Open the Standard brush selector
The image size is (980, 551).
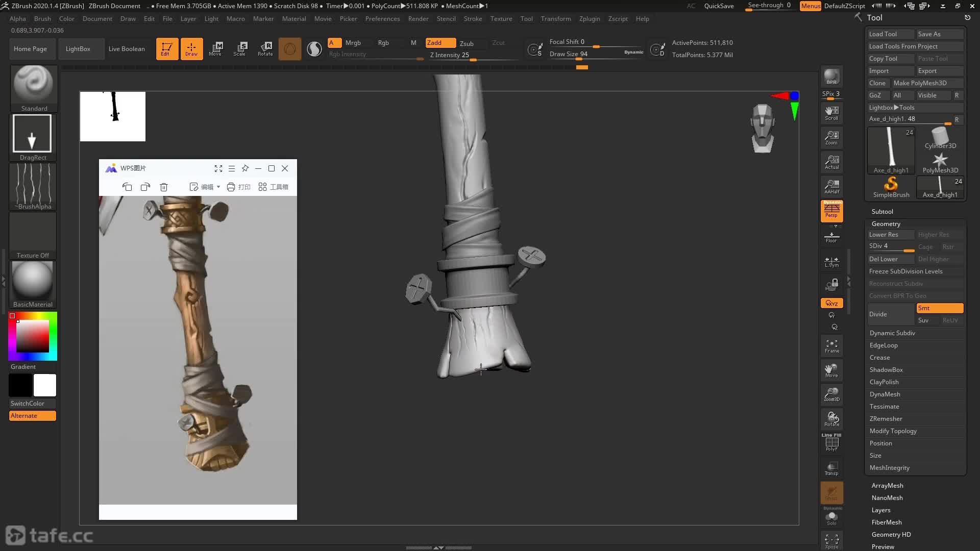pyautogui.click(x=34, y=88)
